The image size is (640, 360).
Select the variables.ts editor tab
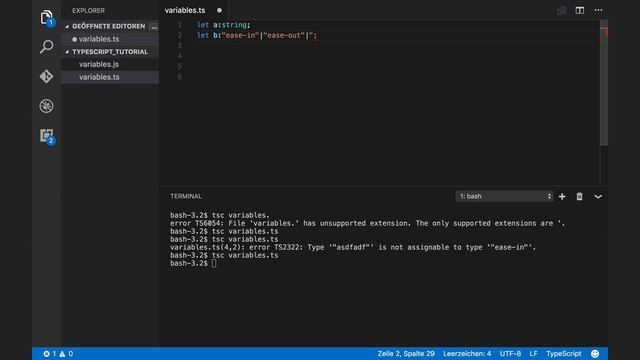185,10
